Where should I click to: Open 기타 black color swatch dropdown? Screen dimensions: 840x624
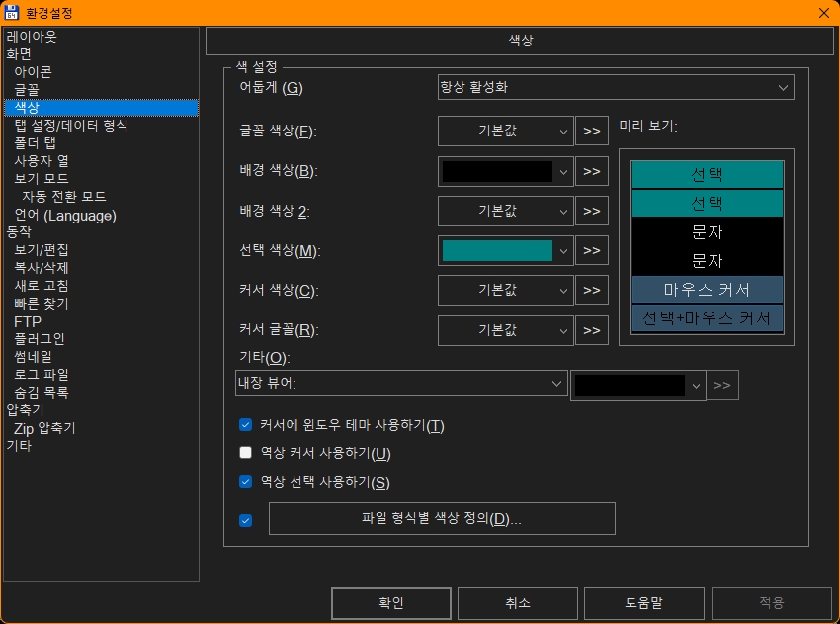(x=638, y=385)
